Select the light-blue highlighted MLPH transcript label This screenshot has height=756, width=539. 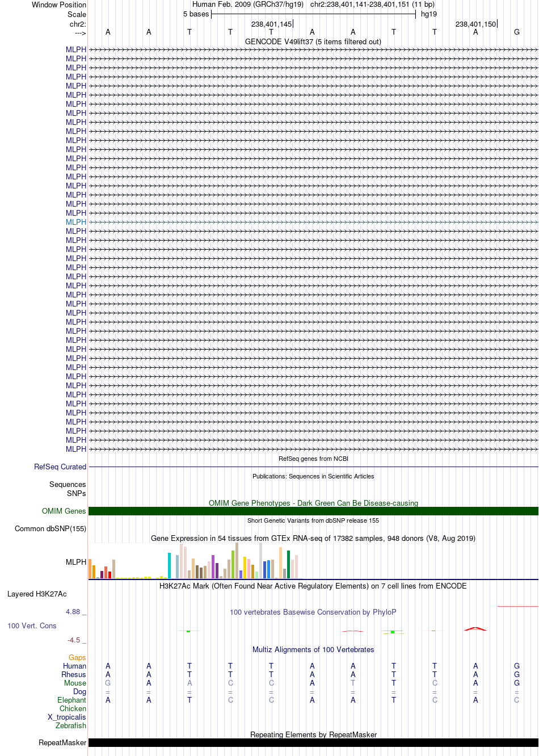pos(76,222)
